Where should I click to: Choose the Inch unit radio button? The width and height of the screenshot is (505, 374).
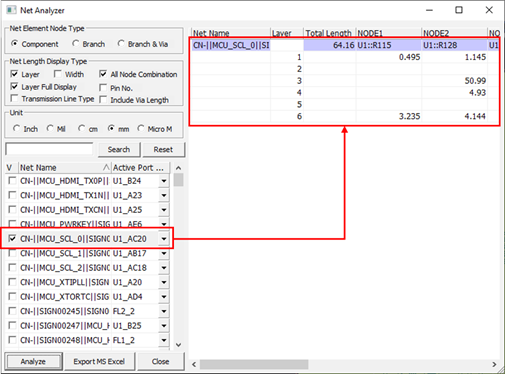pos(16,129)
